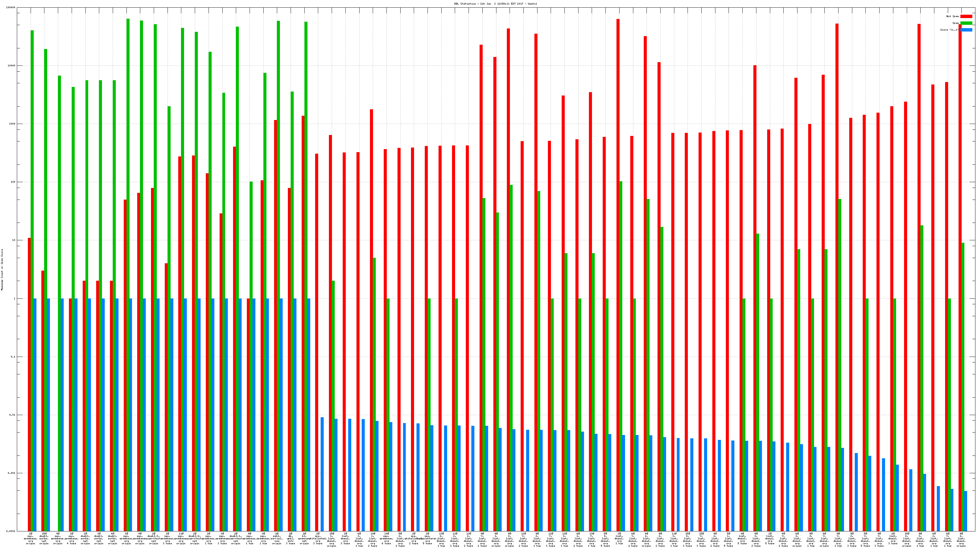Click the 1000 y-axis tick label
Screen dimensions: 980x551
[x=13, y=124]
